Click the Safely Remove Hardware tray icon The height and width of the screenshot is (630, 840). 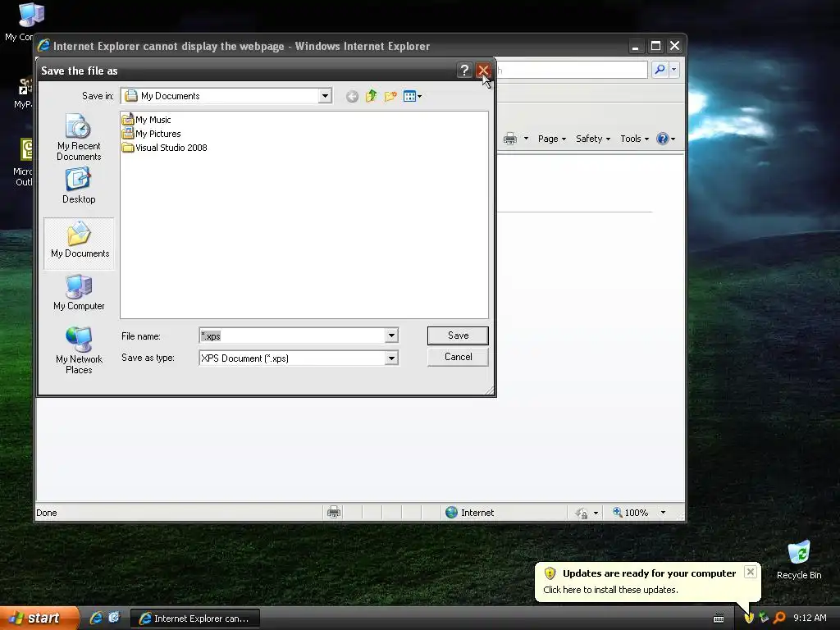[x=764, y=618]
